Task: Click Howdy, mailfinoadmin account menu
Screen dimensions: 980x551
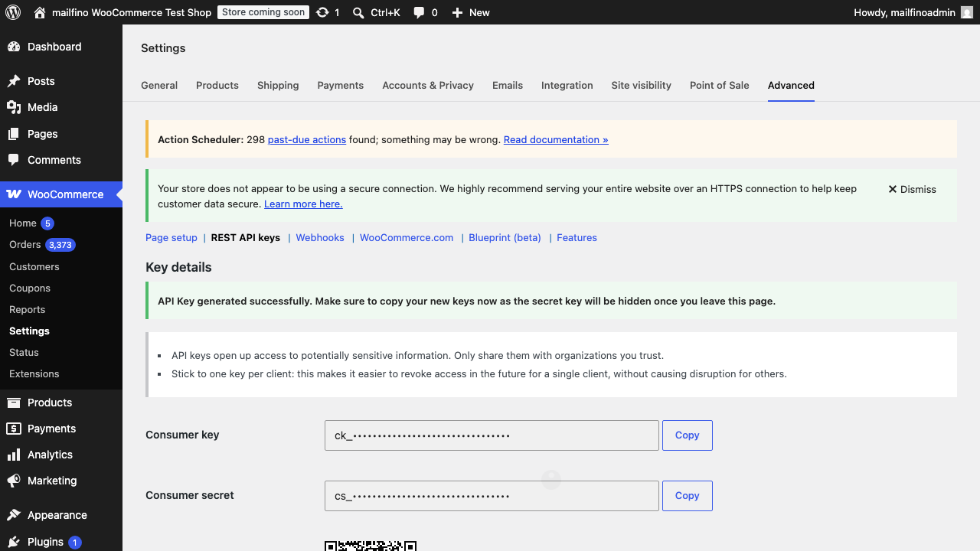Action: coord(913,12)
